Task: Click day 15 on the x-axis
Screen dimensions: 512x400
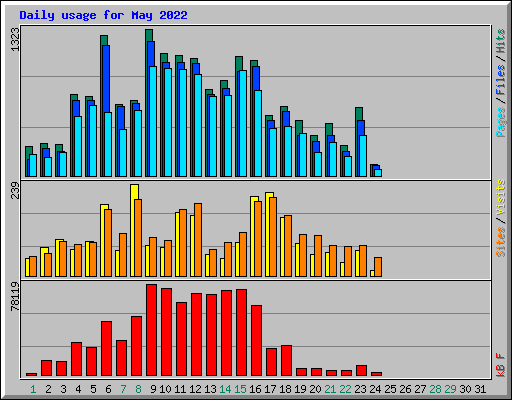Action: point(240,389)
